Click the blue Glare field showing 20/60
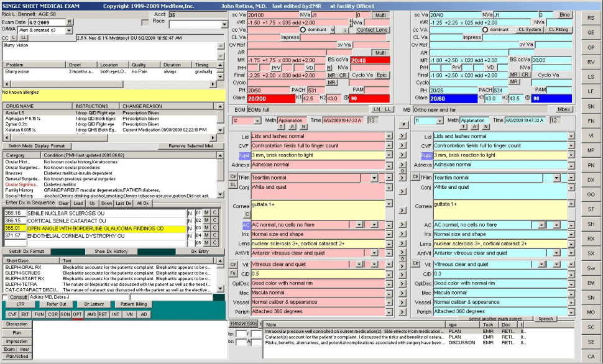 453,99
